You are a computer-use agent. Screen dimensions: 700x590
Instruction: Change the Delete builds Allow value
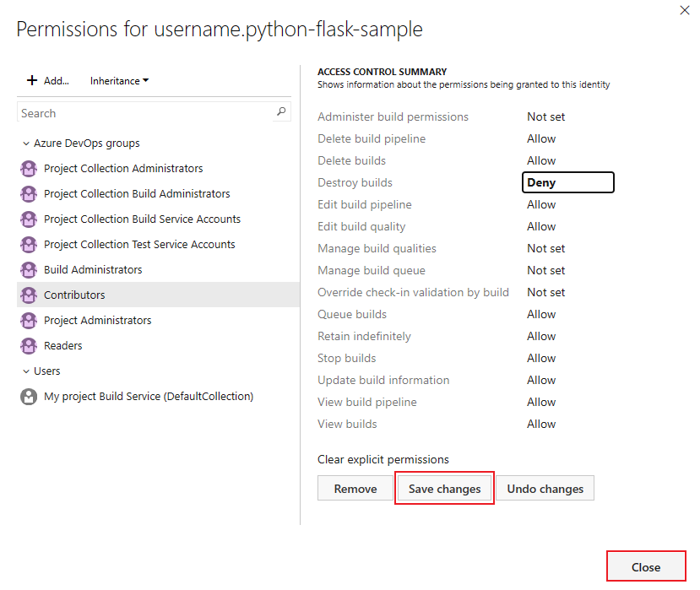click(541, 160)
